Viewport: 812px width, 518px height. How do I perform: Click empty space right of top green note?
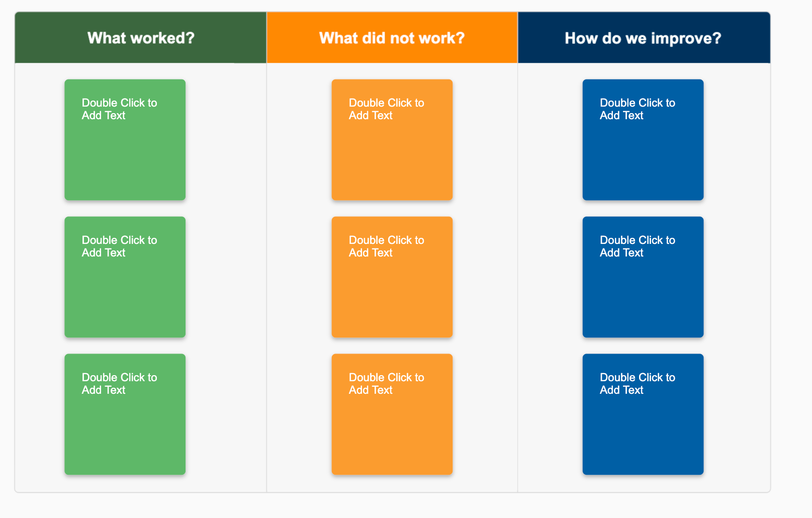pos(225,140)
